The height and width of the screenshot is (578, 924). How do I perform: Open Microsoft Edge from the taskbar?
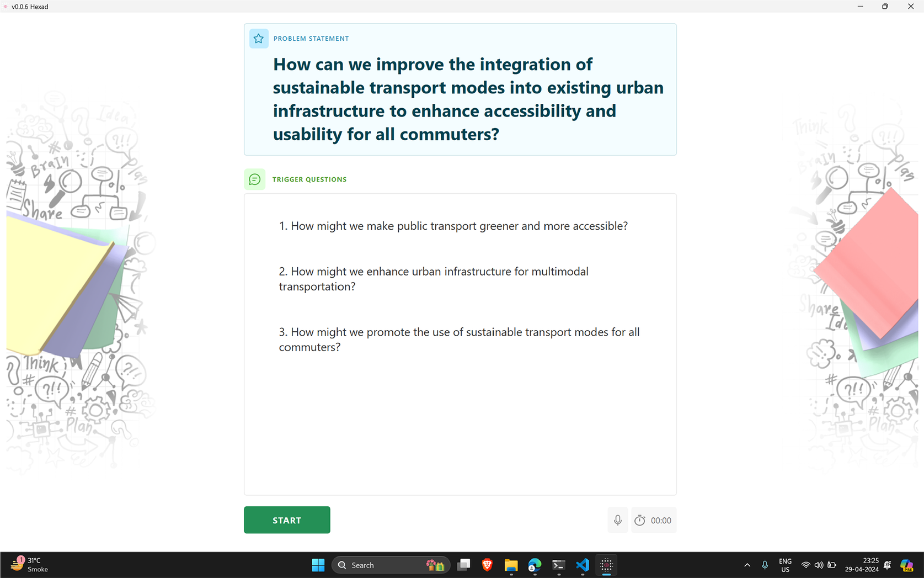535,565
